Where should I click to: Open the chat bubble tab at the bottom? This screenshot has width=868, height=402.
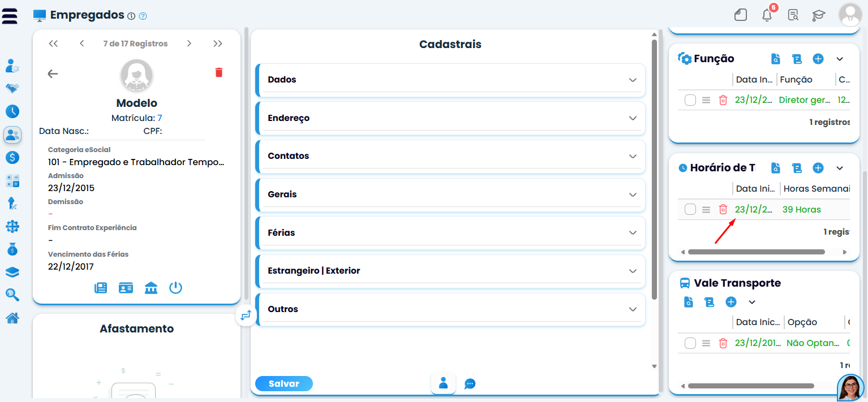[470, 384]
